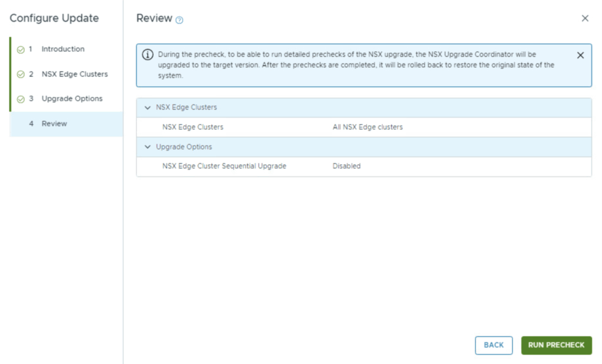Close the Configure Update dialog
Viewport: 602px width, 364px height.
point(584,18)
